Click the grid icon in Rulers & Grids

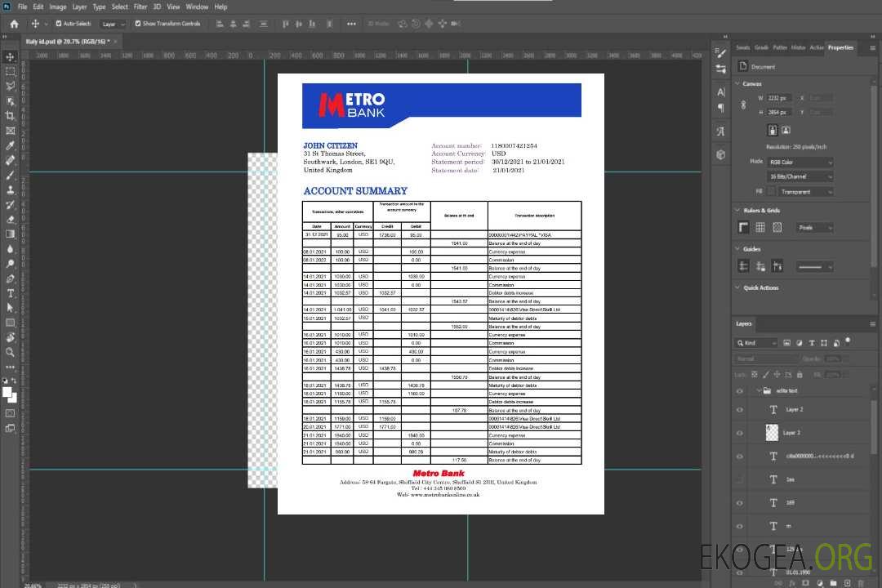(x=760, y=227)
